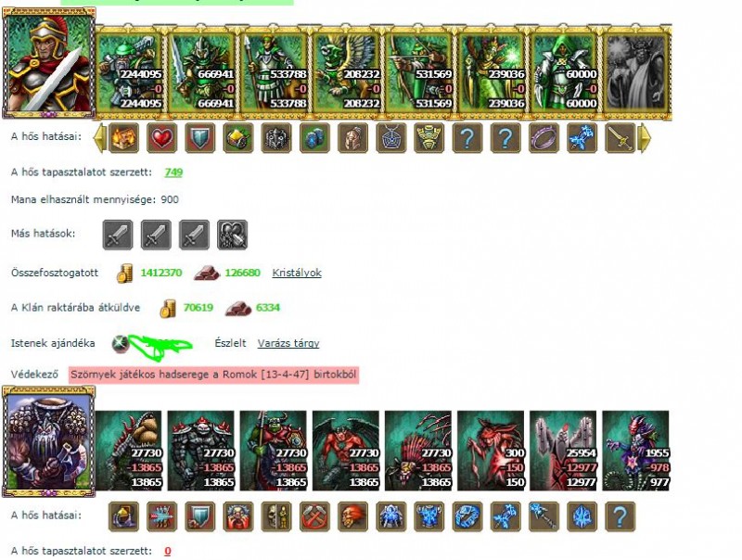Click the treasure chest hero effect icon
This screenshot has height=560, width=742.
click(124, 137)
